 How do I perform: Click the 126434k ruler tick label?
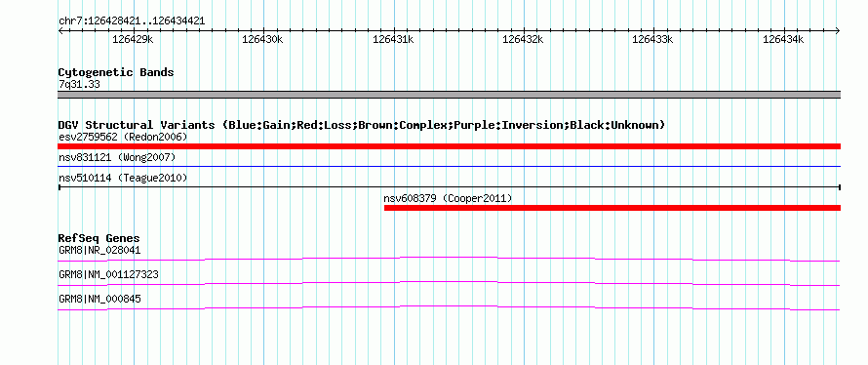click(783, 39)
